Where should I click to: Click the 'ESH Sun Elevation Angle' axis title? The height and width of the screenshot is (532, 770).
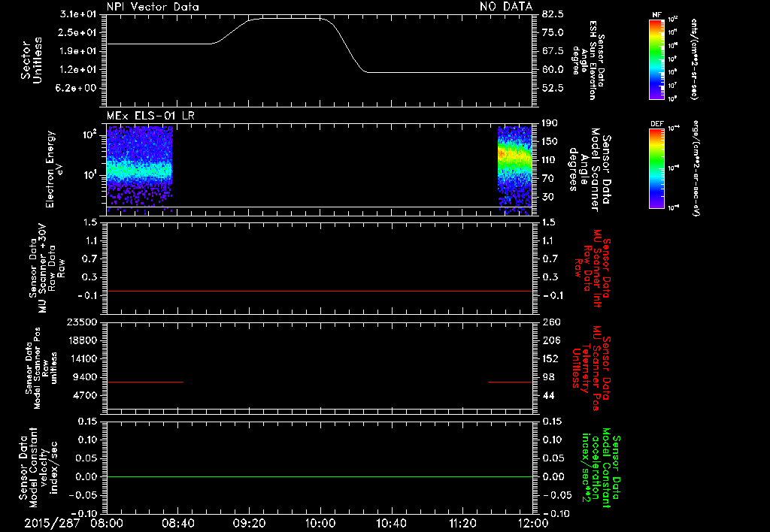[x=588, y=60]
